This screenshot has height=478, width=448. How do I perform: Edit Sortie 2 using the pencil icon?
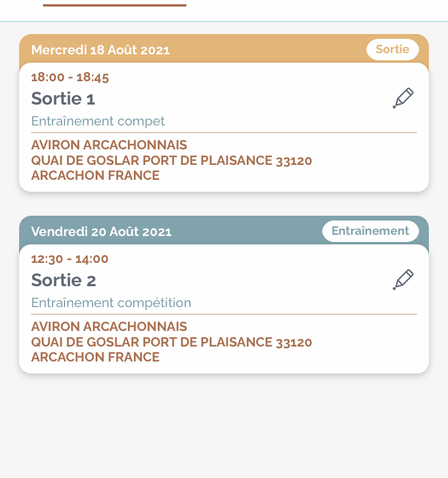click(403, 280)
